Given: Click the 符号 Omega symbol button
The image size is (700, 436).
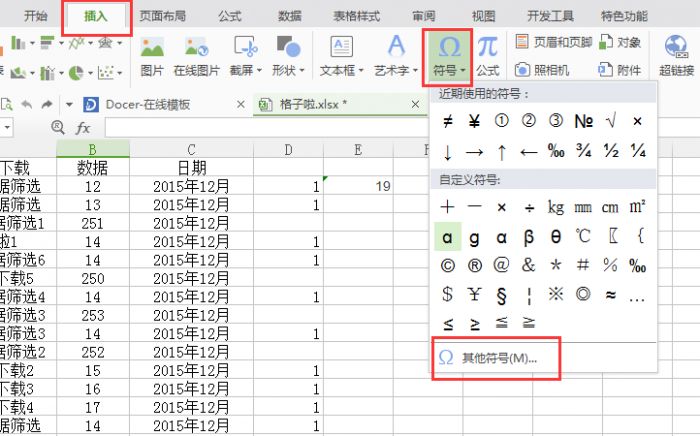Looking at the screenshot, I should point(449,57).
